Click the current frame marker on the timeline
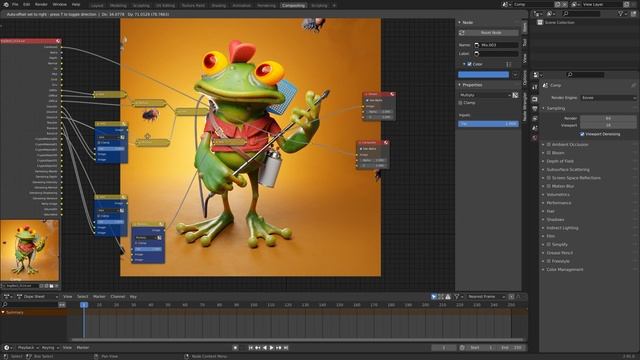This screenshot has width=640, height=360. pos(84,305)
